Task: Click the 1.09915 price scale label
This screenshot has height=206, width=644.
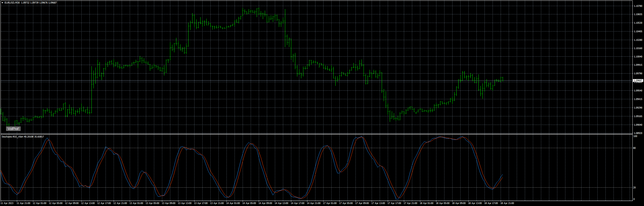Action: click(x=638, y=65)
